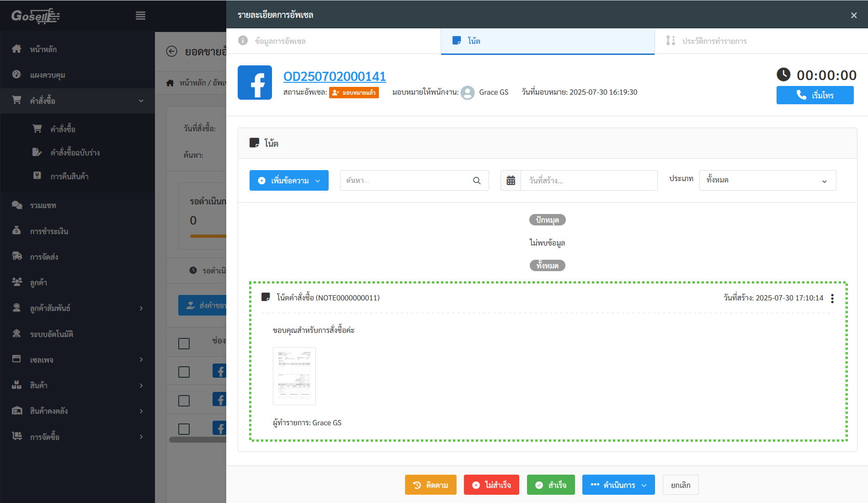The height and width of the screenshot is (503, 868).
Task: Click the ทั้งหมด all badge
Action: tap(547, 266)
